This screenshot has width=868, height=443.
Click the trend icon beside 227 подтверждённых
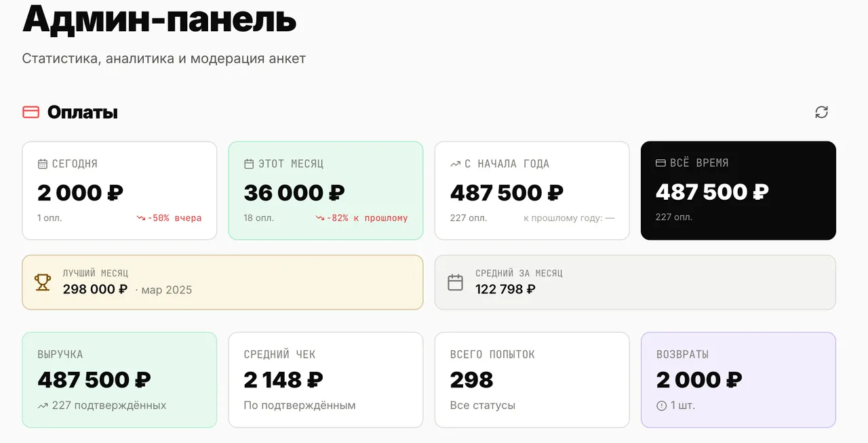[x=43, y=406]
